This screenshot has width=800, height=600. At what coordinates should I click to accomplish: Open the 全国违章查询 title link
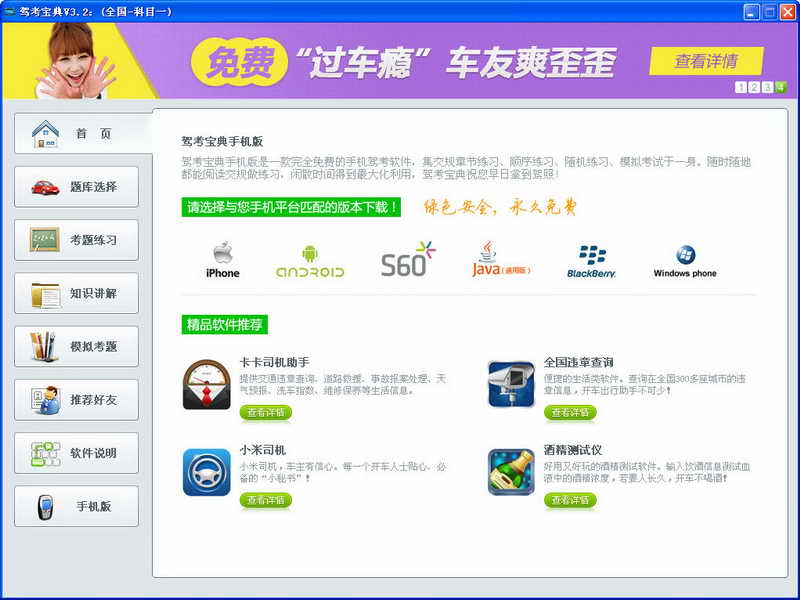[x=579, y=363]
